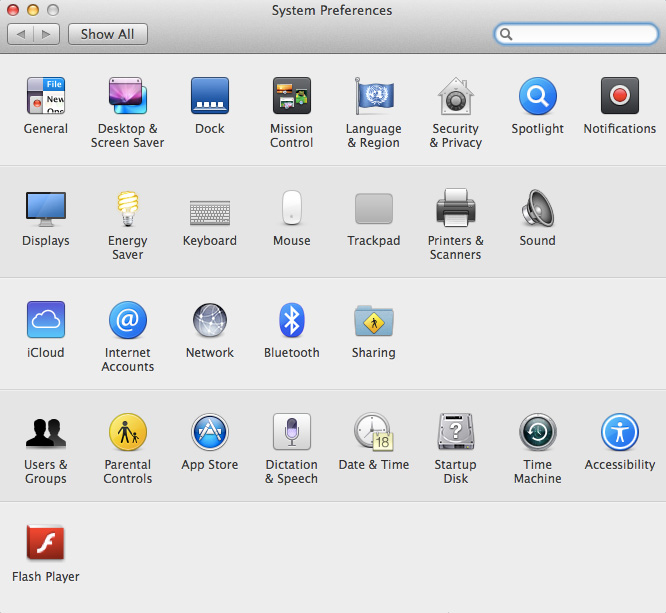Click the Dock preferences icon
666x613 pixels.
[210, 97]
